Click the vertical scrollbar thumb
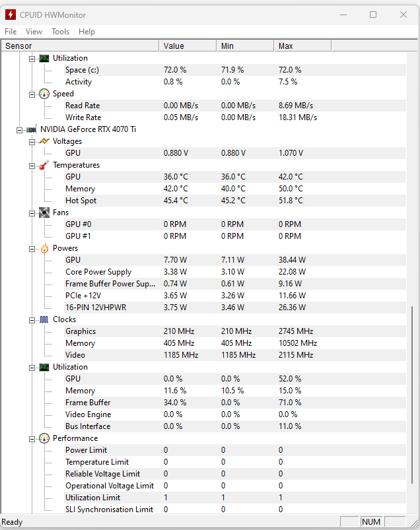Screen dimensions: 420x530 [413, 409]
